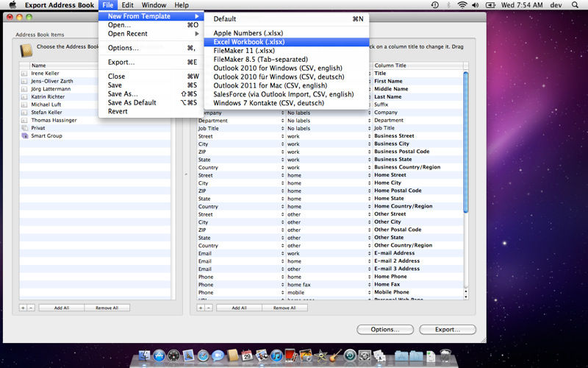Screen dimensions: 588x368
Task: Click the columns table vertical scrollbar thumb
Action: coord(466,142)
